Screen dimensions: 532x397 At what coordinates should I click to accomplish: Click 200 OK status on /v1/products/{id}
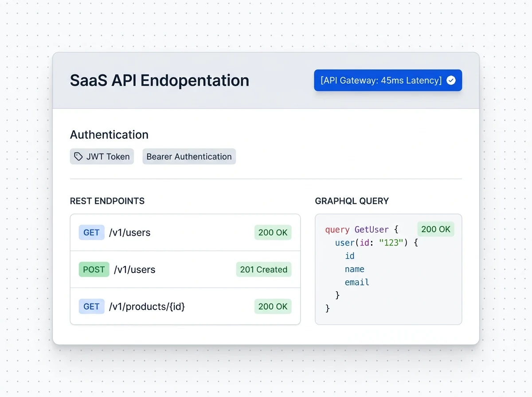[273, 306]
